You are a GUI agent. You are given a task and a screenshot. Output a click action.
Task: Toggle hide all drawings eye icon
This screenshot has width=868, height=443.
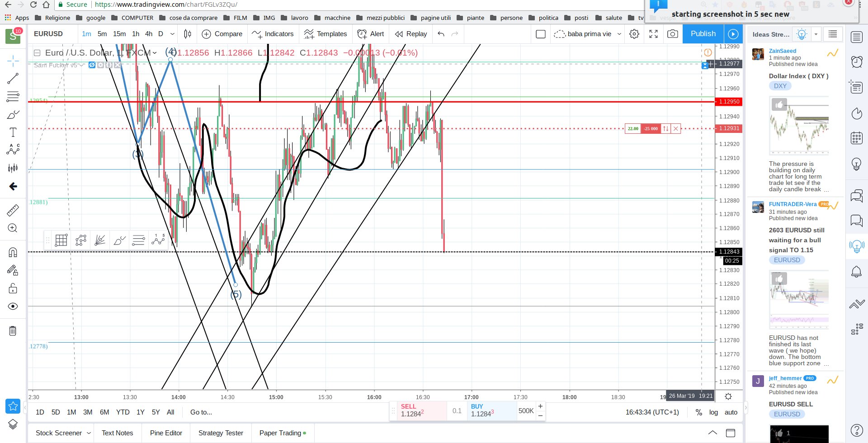pyautogui.click(x=13, y=306)
